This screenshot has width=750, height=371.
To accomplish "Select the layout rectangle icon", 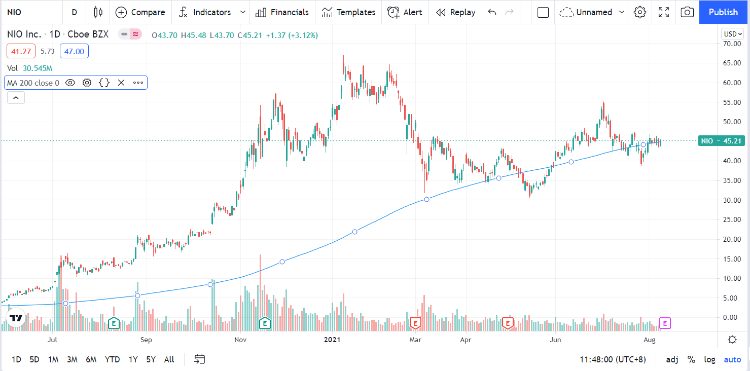I will coord(543,12).
